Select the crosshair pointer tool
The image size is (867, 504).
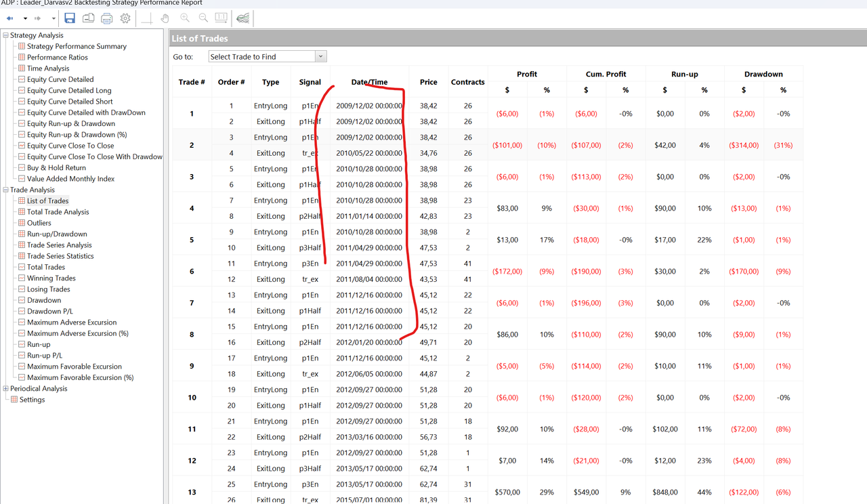coord(147,18)
